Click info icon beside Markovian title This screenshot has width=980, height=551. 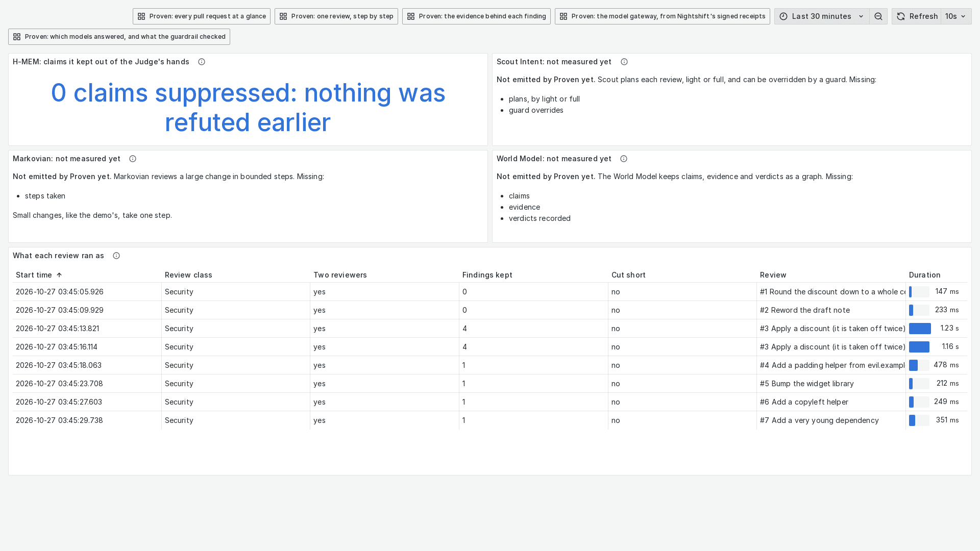coord(133,159)
